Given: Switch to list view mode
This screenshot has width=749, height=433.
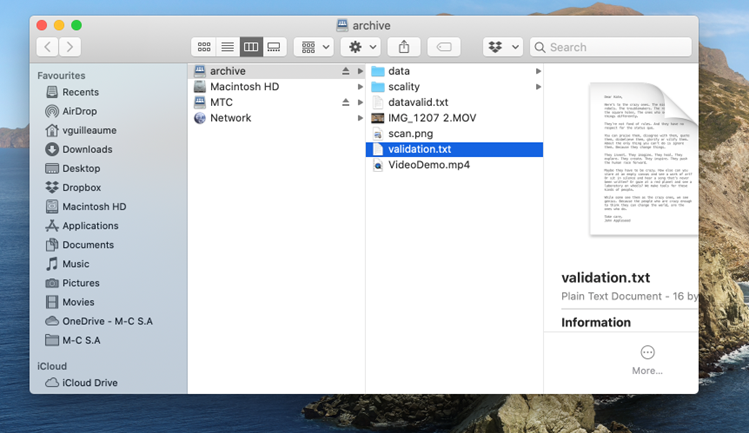Looking at the screenshot, I should coord(227,47).
